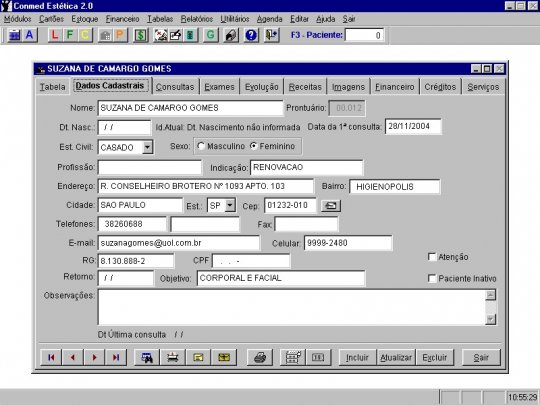The height and width of the screenshot is (405, 540).
Task: Click the exit door toolbar icon
Action: click(272, 35)
